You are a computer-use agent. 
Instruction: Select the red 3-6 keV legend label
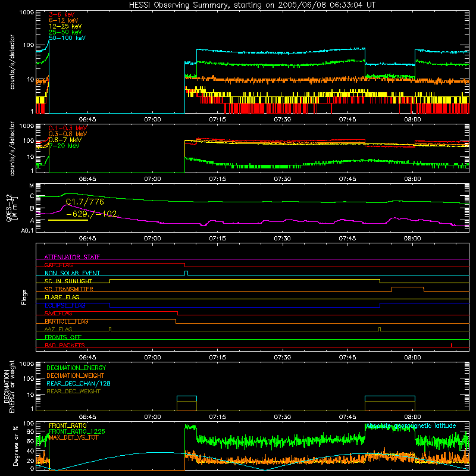(x=61, y=14)
